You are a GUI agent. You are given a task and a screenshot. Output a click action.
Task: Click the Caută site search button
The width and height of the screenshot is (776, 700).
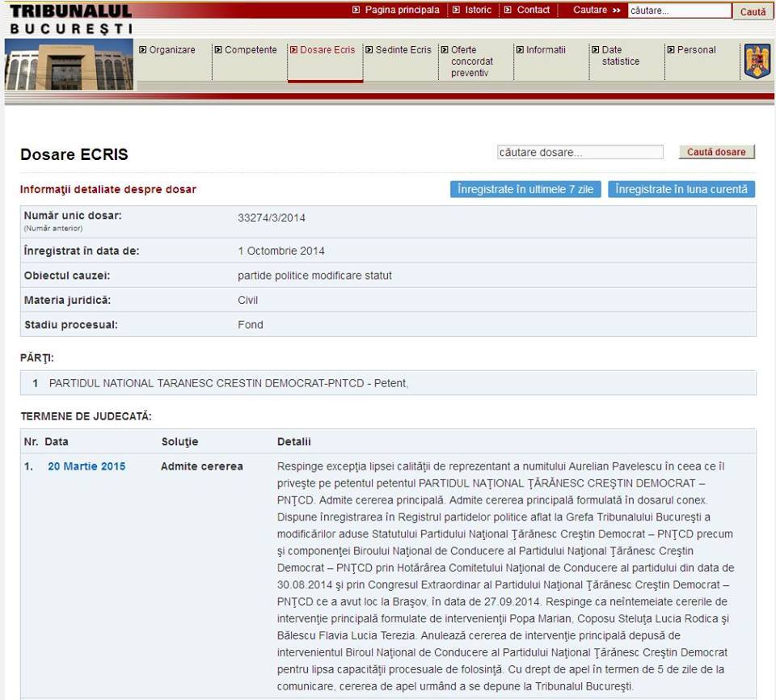tap(753, 11)
